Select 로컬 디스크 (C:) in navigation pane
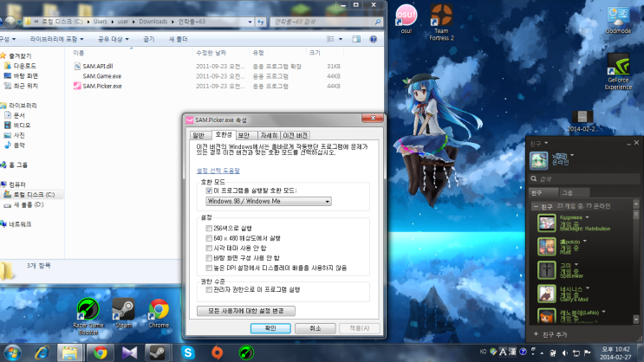The width and height of the screenshot is (644, 362). (34, 195)
